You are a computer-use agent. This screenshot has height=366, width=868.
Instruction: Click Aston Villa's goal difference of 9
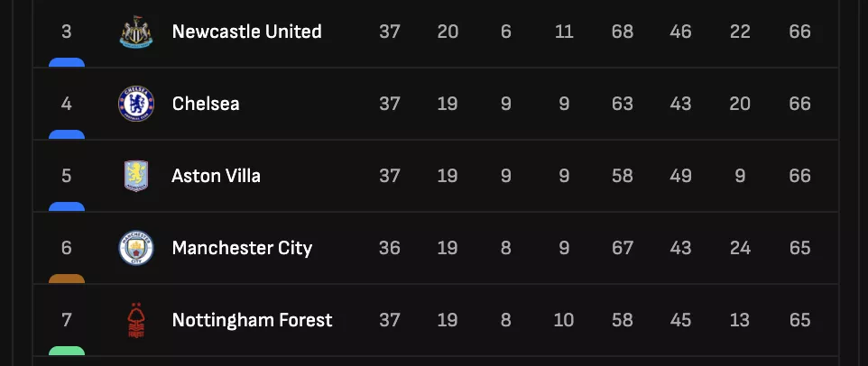740,176
